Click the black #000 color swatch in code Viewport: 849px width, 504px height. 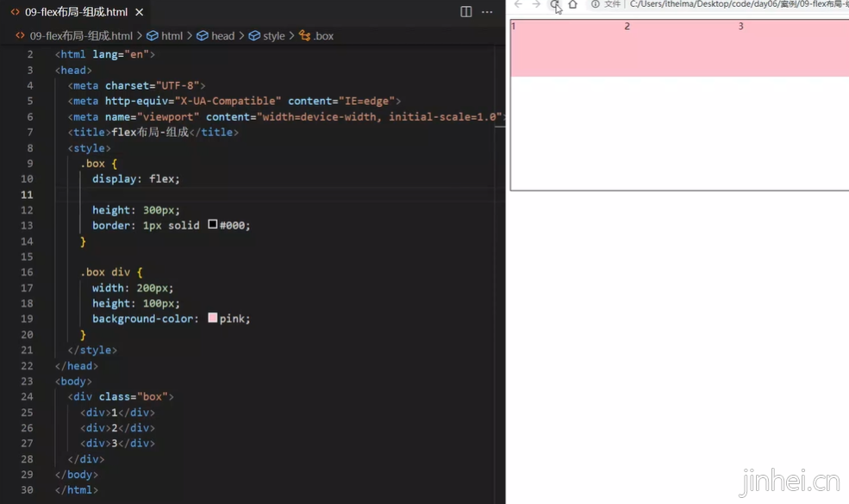pos(213,224)
